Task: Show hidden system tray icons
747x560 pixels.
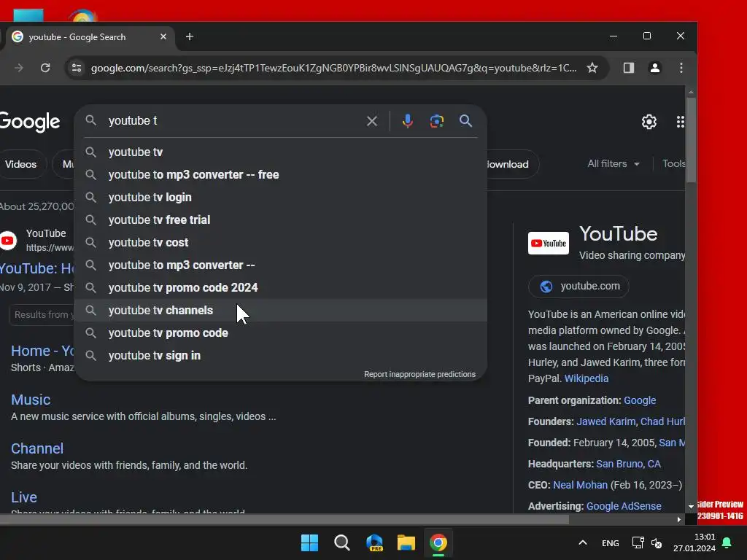Action: 582,542
